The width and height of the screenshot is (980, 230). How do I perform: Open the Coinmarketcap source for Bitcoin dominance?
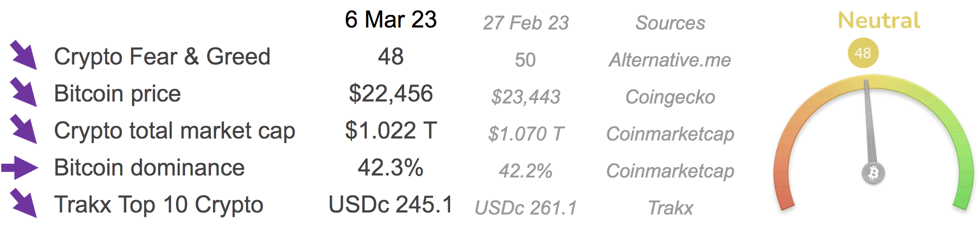pyautogui.click(x=670, y=171)
